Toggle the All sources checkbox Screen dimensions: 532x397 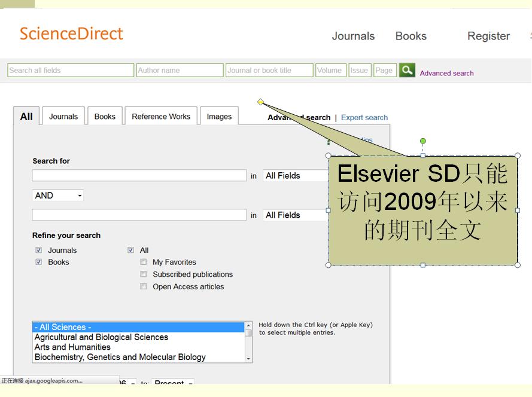tap(130, 250)
